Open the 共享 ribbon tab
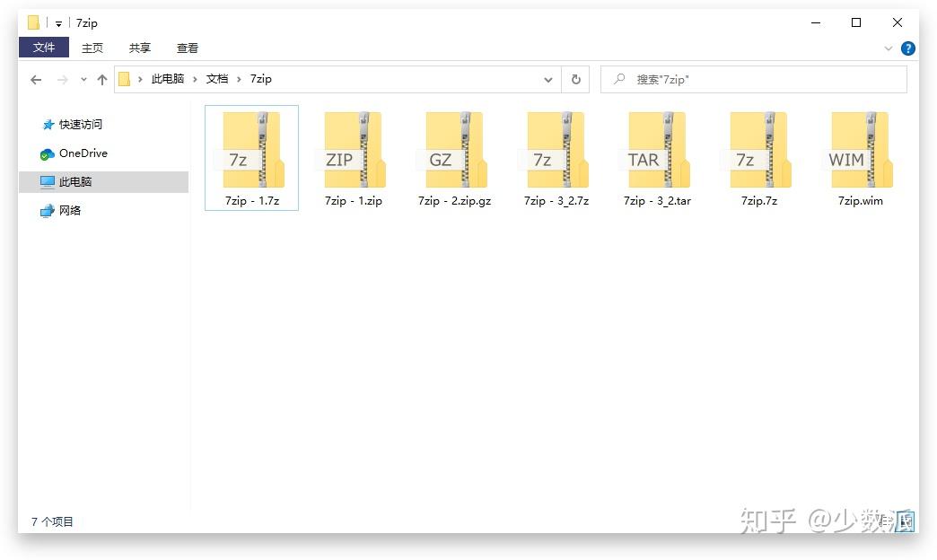The width and height of the screenshot is (937, 560). coord(140,48)
